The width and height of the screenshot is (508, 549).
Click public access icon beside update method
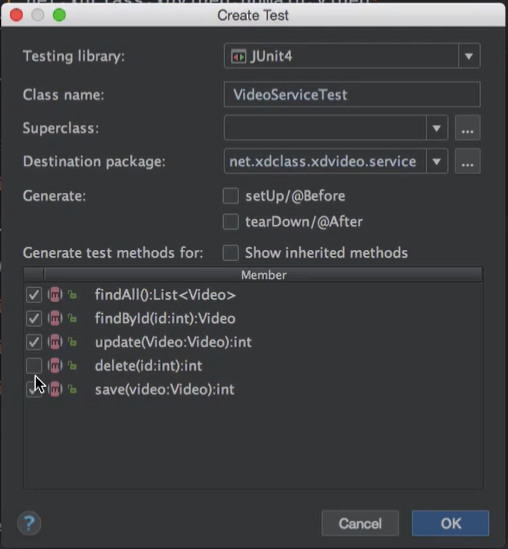pos(72,342)
